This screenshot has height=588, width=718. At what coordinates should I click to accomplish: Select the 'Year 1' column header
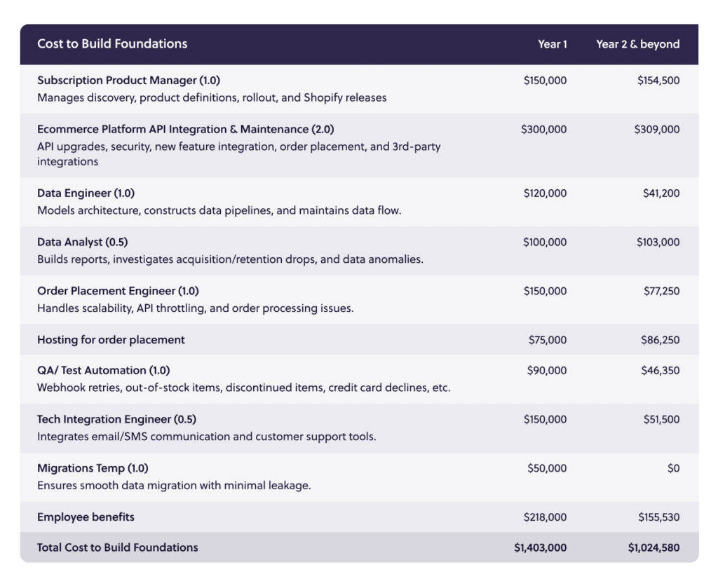(553, 44)
